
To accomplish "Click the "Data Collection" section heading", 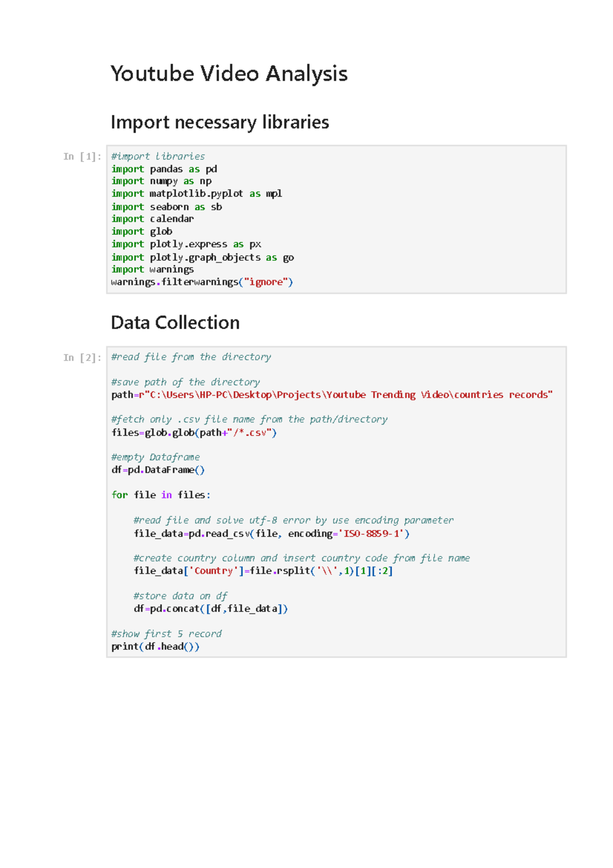I will click(x=175, y=323).
